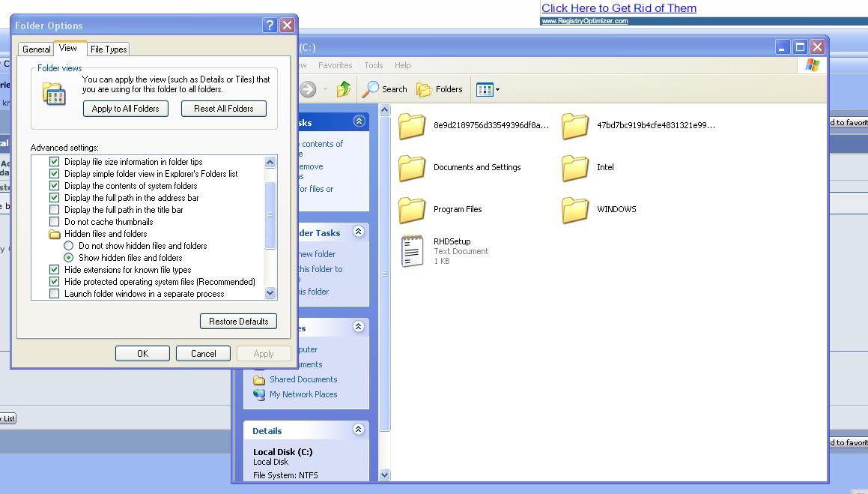The image size is (868, 494).
Task: Collapse the Details panel section
Action: [x=358, y=430]
